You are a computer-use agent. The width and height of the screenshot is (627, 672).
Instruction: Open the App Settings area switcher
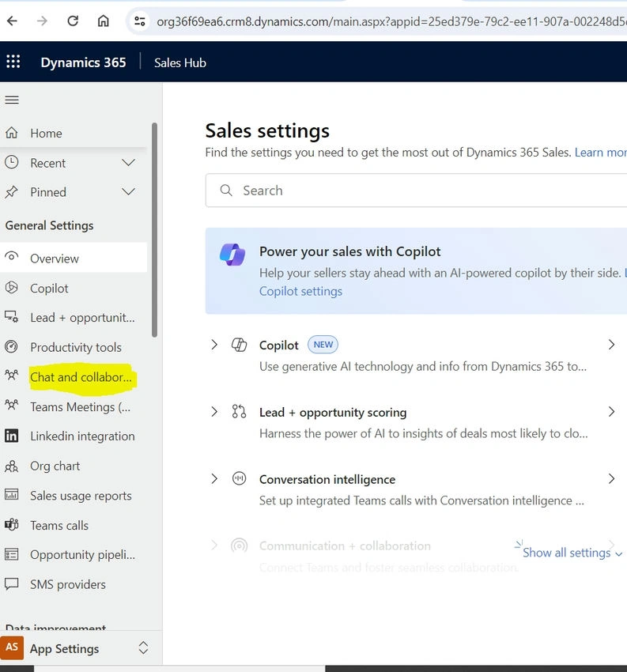(x=143, y=648)
